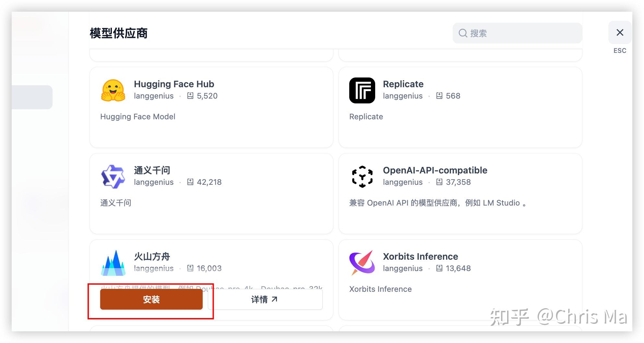Click the install count icon for 通义千问

(x=190, y=182)
